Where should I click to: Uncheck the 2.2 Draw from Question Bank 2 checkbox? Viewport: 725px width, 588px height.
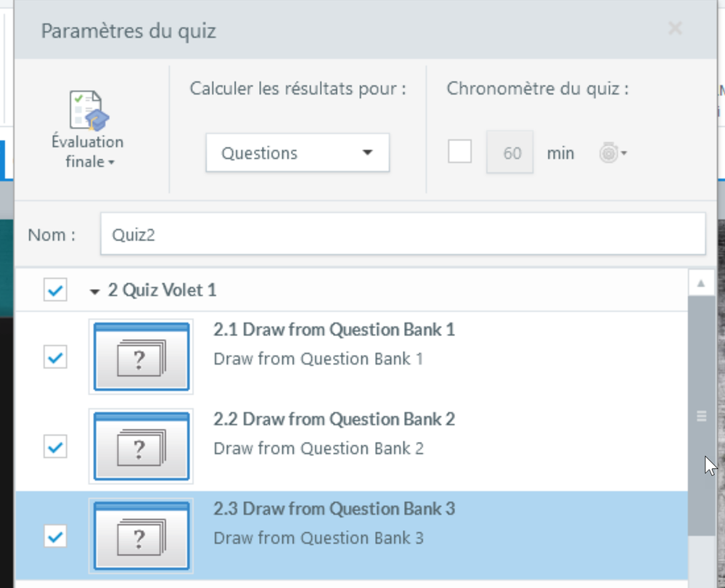click(x=55, y=446)
